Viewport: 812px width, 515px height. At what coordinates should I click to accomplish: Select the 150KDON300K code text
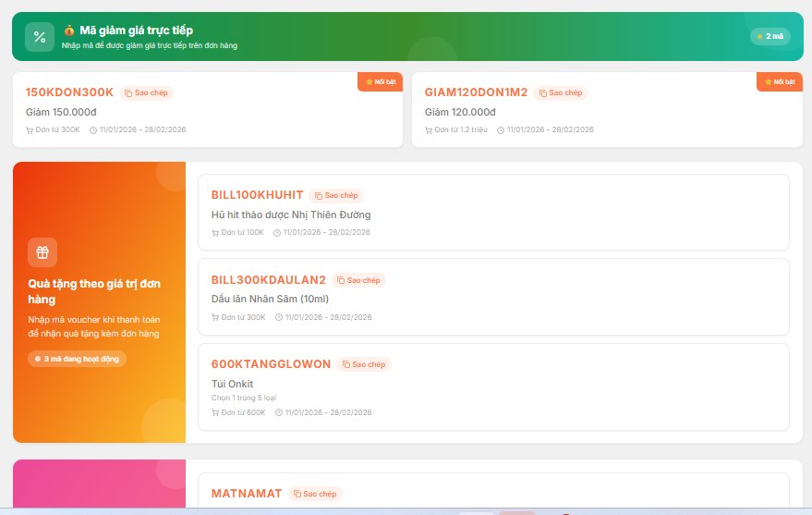[69, 92]
